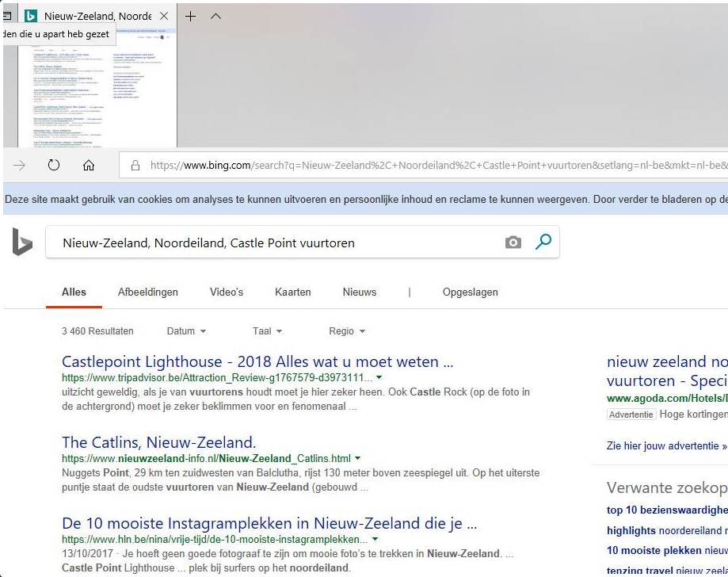Screen dimensions: 728x577
Task: Expand the tripadvisor.be URL dropdown arrow
Action: tap(379, 377)
